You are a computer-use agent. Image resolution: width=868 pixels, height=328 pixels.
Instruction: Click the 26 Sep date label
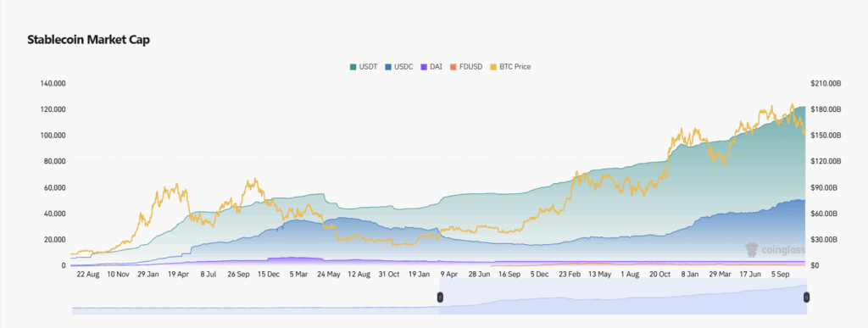[x=238, y=275]
